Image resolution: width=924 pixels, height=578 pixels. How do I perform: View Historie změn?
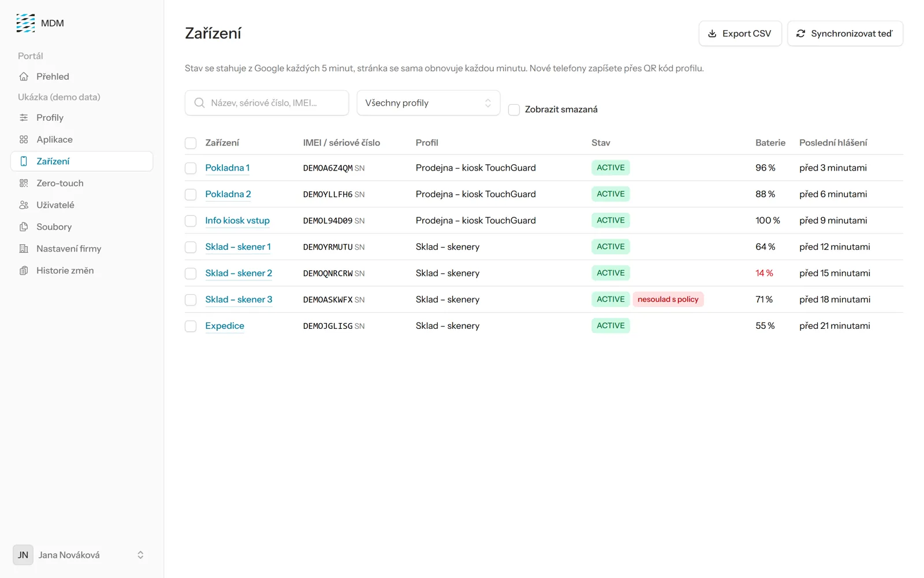click(x=81, y=271)
